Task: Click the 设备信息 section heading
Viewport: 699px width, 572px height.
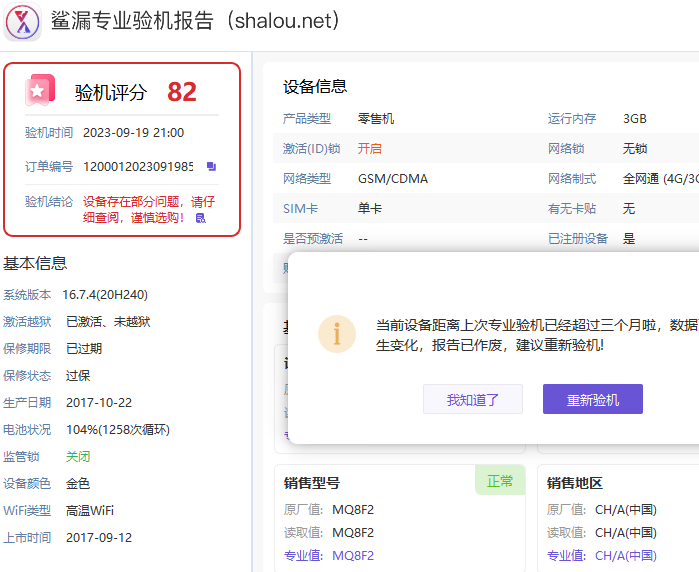Action: (x=315, y=86)
